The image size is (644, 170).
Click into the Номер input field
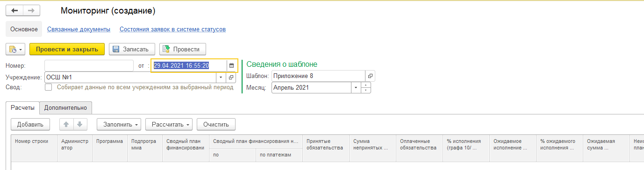click(89, 66)
